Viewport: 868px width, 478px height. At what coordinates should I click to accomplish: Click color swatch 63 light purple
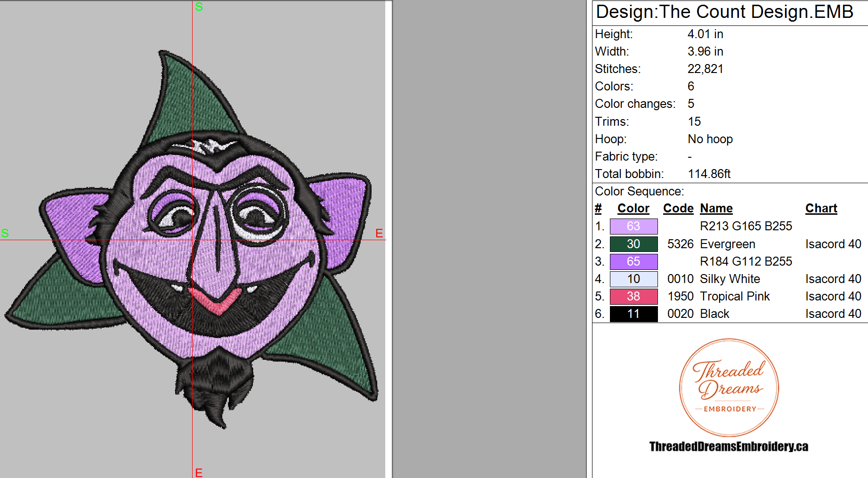tap(633, 227)
